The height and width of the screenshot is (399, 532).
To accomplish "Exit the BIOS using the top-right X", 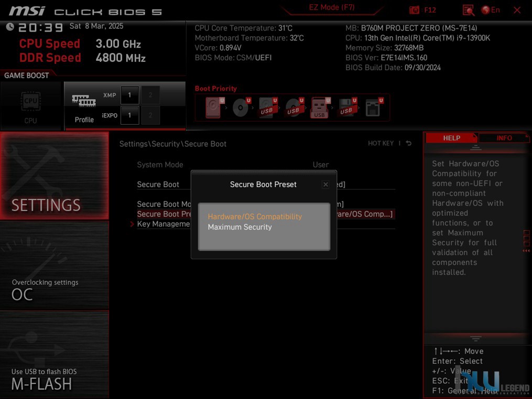I will click(517, 10).
